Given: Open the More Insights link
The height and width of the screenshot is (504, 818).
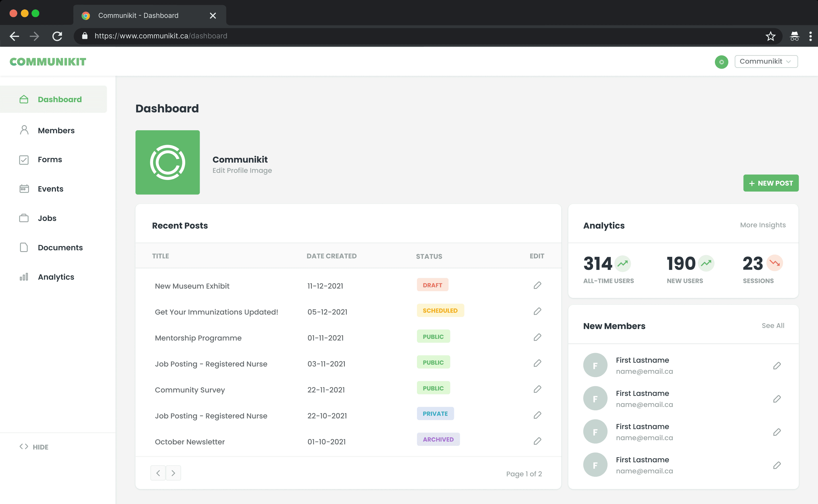Looking at the screenshot, I should [x=763, y=225].
